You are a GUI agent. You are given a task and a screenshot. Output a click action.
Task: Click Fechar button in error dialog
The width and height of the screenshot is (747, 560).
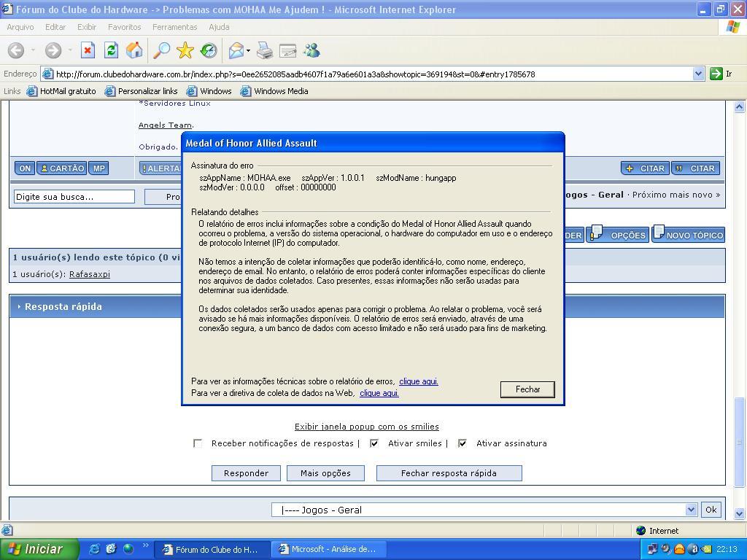527,389
